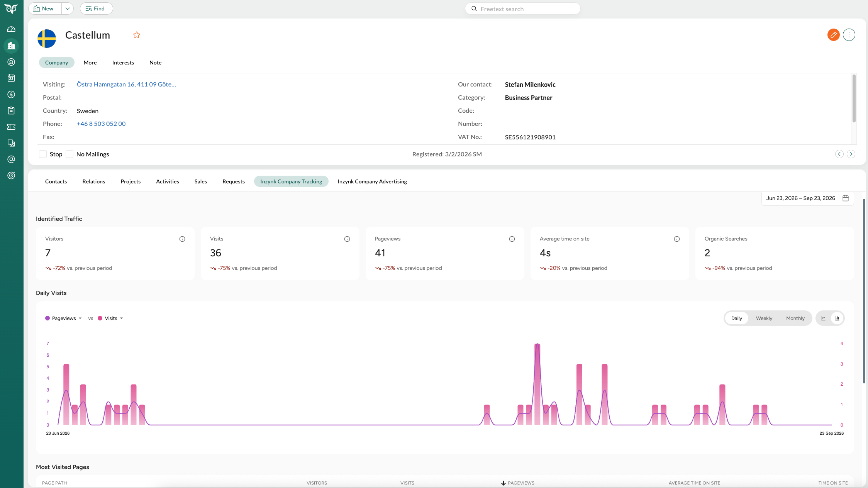
Task: Open the Contact person sidebar icon
Action: pos(11,62)
